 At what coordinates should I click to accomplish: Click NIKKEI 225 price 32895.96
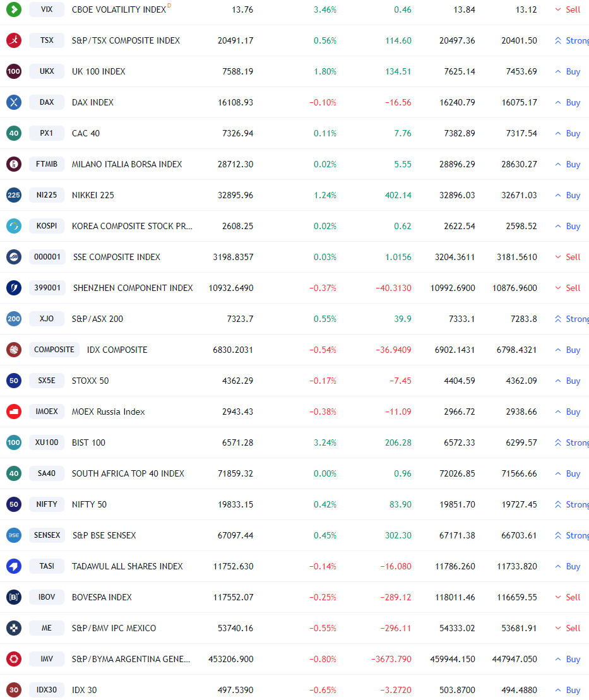[x=235, y=195]
